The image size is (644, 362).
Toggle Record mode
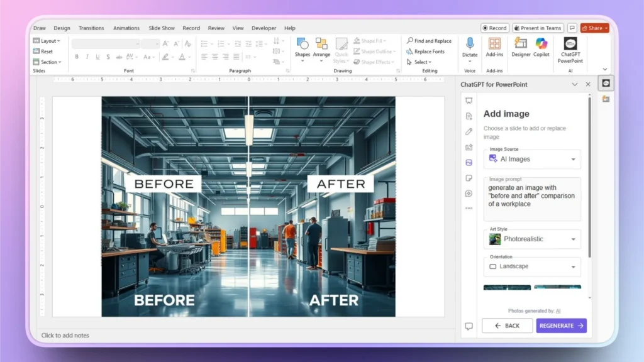494,28
